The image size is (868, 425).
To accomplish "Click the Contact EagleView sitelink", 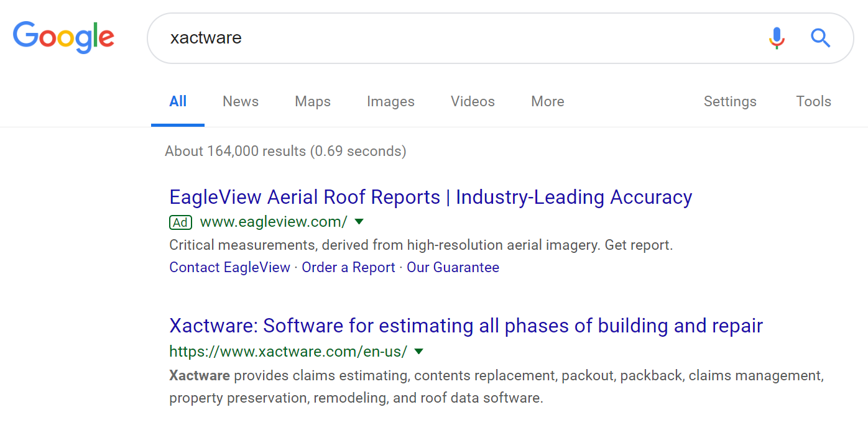I will pos(229,267).
